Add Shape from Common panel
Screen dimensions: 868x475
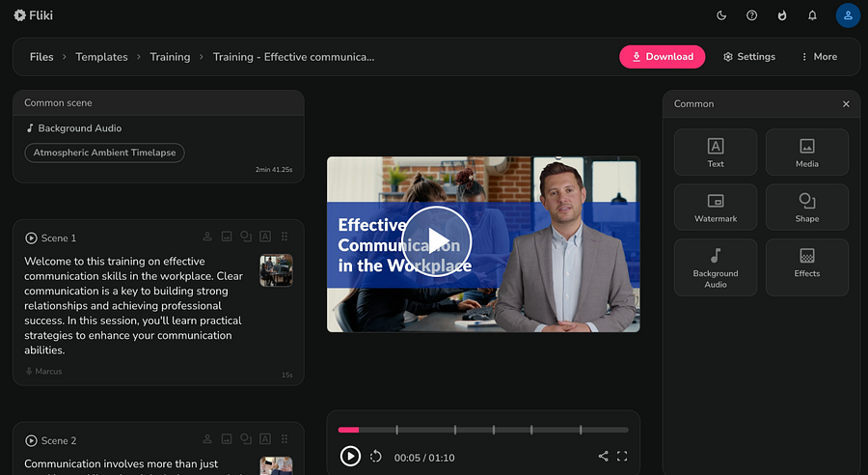point(807,208)
